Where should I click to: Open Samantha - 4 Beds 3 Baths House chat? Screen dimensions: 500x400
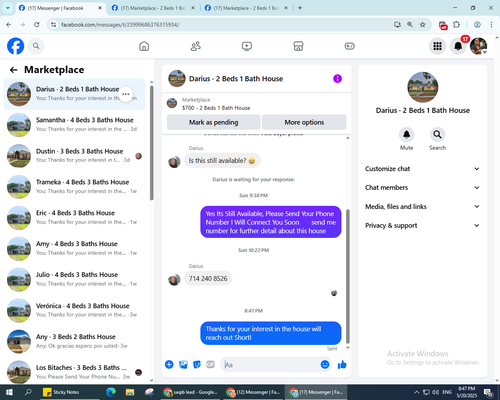coord(74,125)
